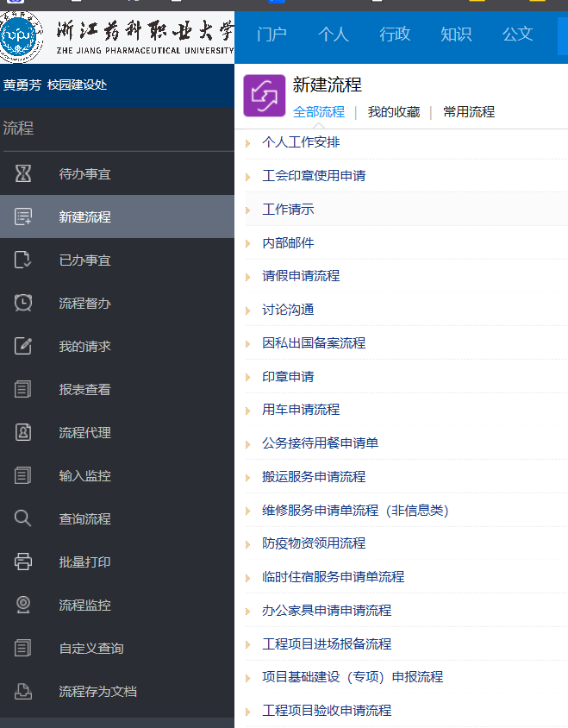Select 待办事宜 in the sidebar
The width and height of the screenshot is (568, 728).
[x=84, y=174]
